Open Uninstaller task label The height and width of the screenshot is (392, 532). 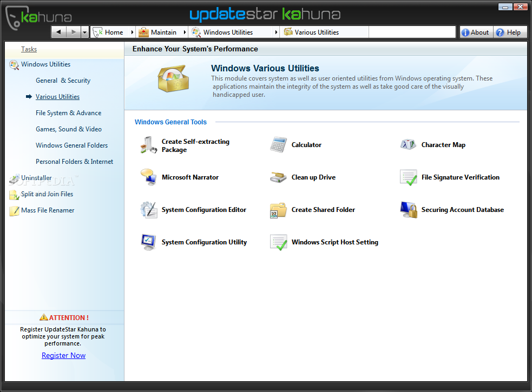36,178
